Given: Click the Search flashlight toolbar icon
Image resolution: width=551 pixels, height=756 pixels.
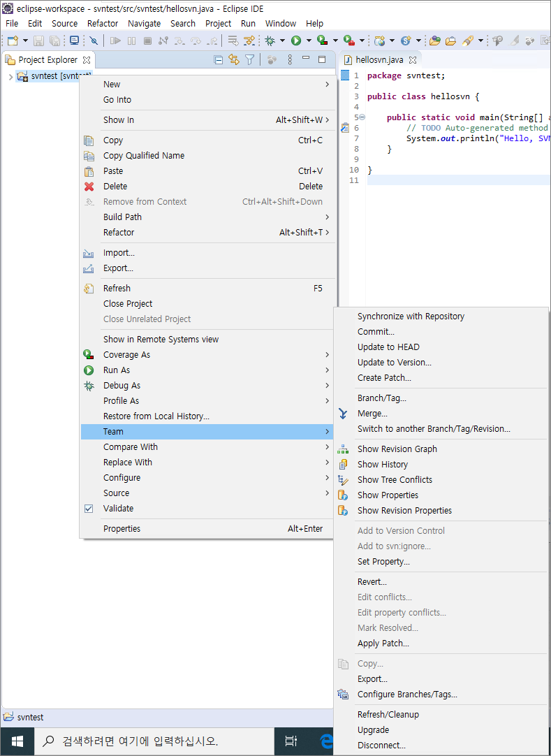Looking at the screenshot, I should [x=468, y=41].
